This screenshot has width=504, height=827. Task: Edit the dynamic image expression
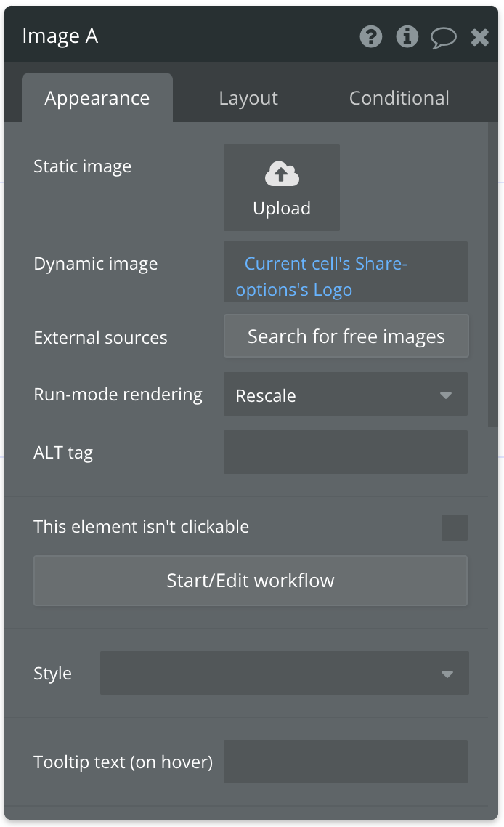pos(345,272)
